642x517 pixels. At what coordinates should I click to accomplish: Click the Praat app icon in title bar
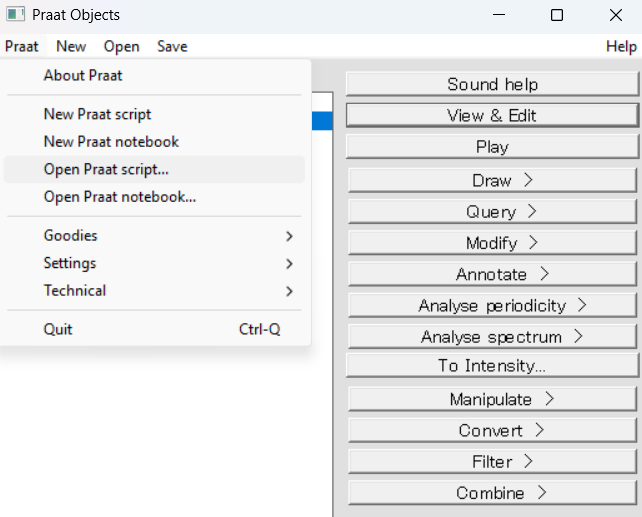tap(15, 15)
